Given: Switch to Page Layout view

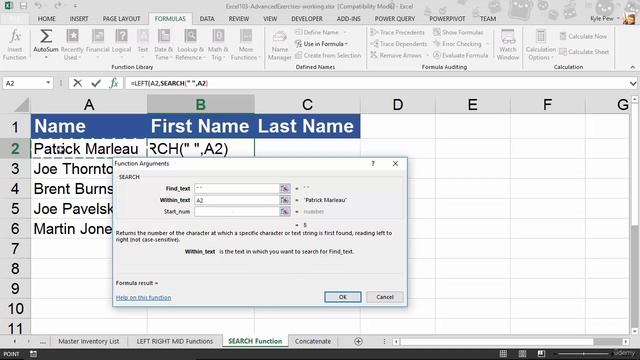Looking at the screenshot, I should tap(522, 354).
